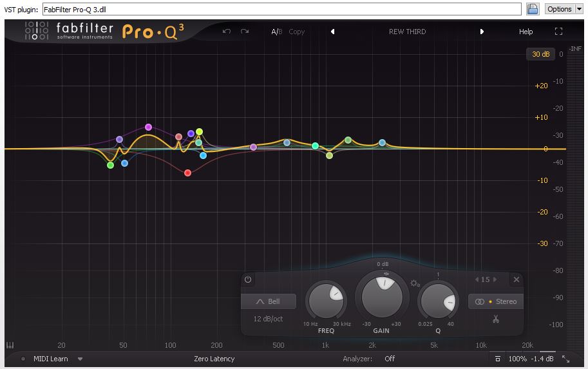Click the Q knob

pos(438,301)
